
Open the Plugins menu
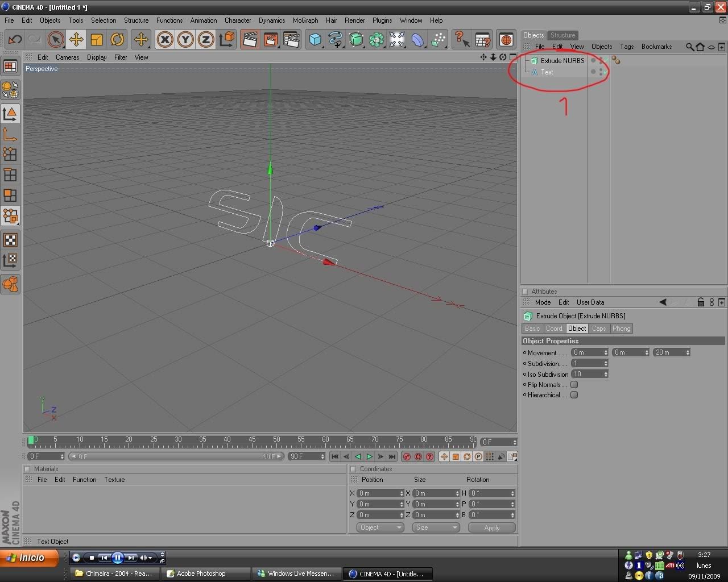click(382, 20)
